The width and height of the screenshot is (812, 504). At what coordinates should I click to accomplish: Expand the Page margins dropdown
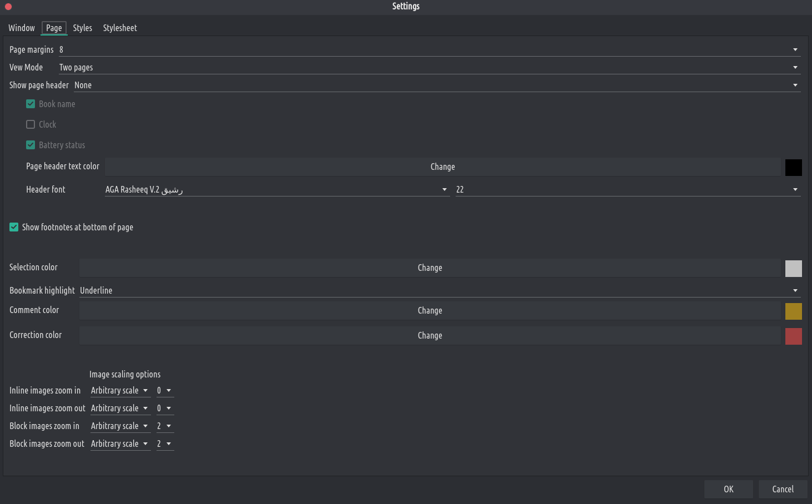pos(429,50)
